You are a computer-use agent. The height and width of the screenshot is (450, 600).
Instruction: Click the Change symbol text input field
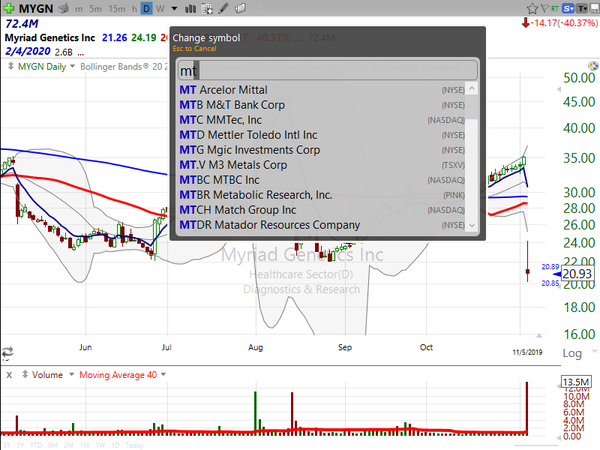point(328,70)
